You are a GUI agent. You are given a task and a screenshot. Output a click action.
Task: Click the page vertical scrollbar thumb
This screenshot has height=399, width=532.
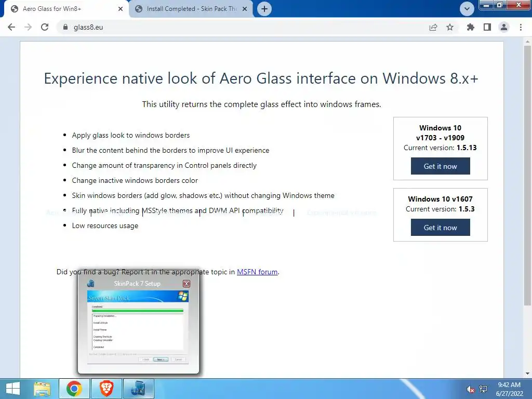pyautogui.click(x=527, y=175)
